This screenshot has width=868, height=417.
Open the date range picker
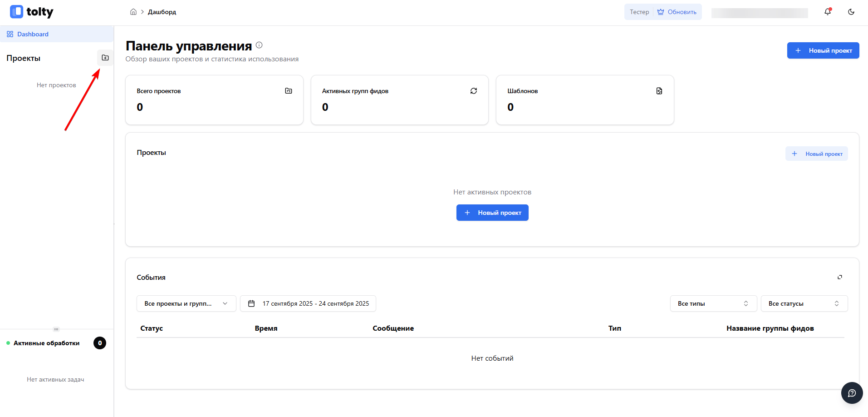(308, 303)
